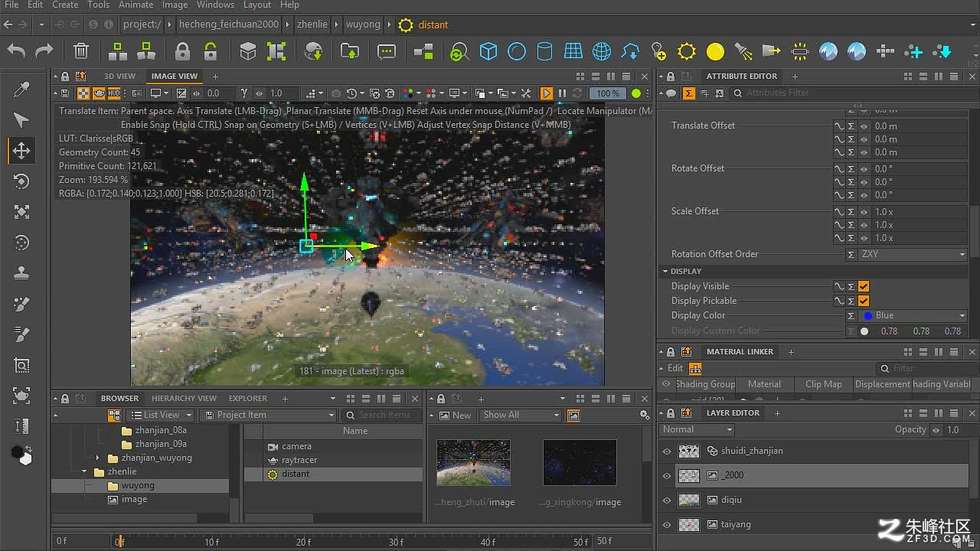Click the closed padlock lock icon
The height and width of the screenshot is (551, 980).
(182, 51)
